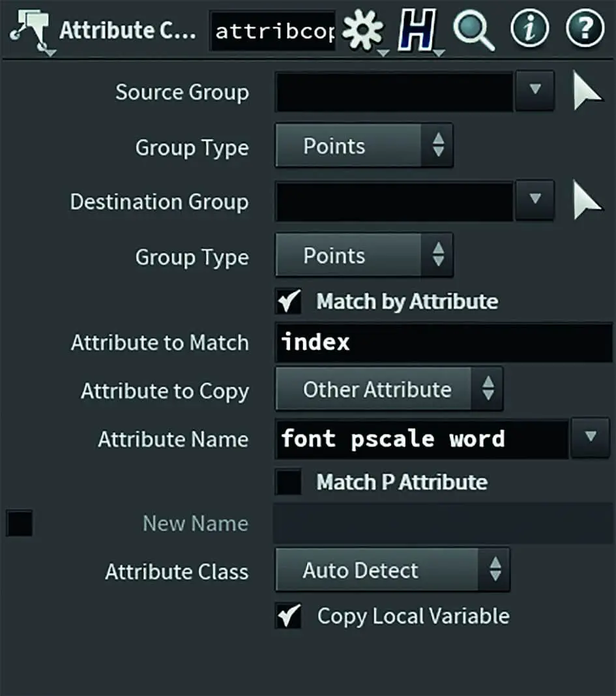Image resolution: width=616 pixels, height=696 pixels.
Task: Click the magnifying glass search icon
Action: pos(473,30)
